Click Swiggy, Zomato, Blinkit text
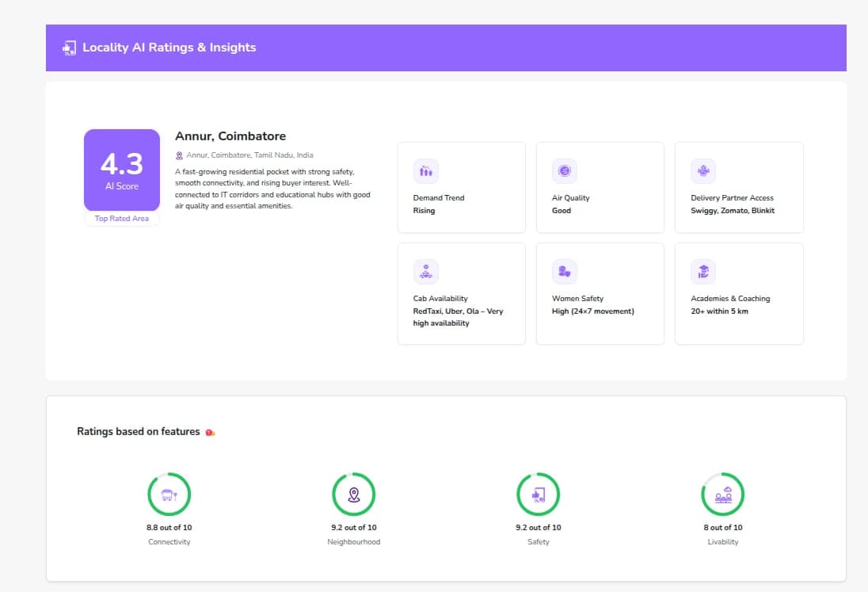Viewport: 868px width, 592px height. [x=733, y=211]
